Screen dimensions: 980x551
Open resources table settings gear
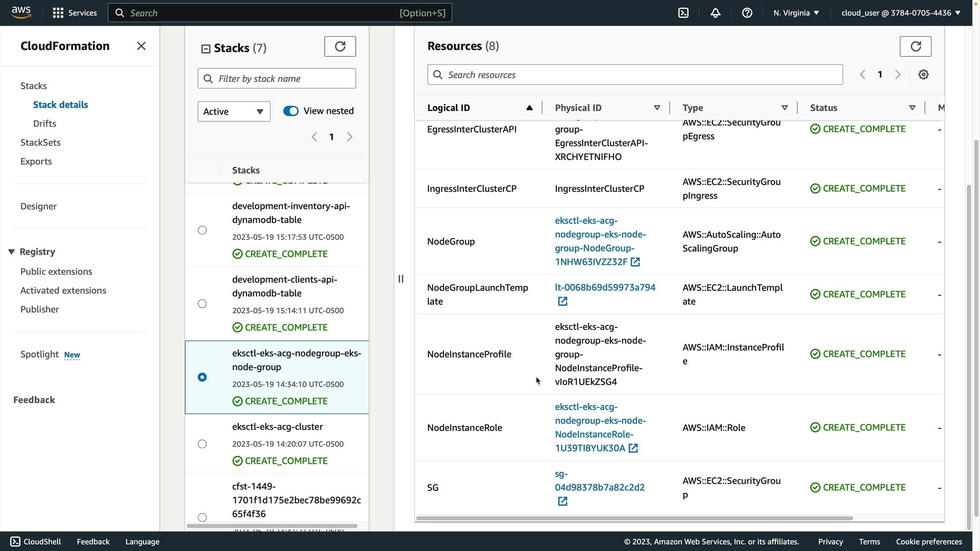[x=923, y=74]
